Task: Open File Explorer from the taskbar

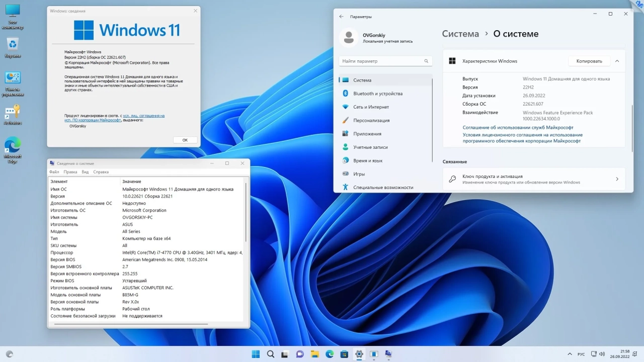Action: (x=314, y=354)
